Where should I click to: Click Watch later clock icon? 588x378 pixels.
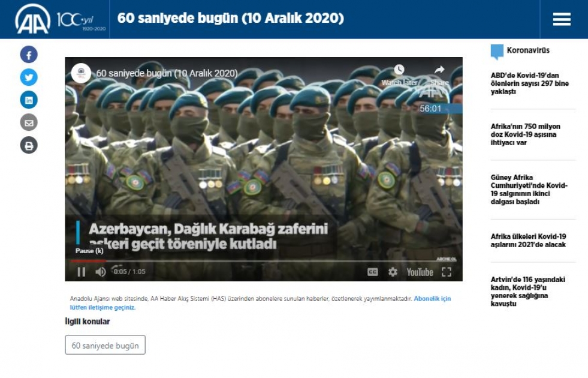(399, 70)
